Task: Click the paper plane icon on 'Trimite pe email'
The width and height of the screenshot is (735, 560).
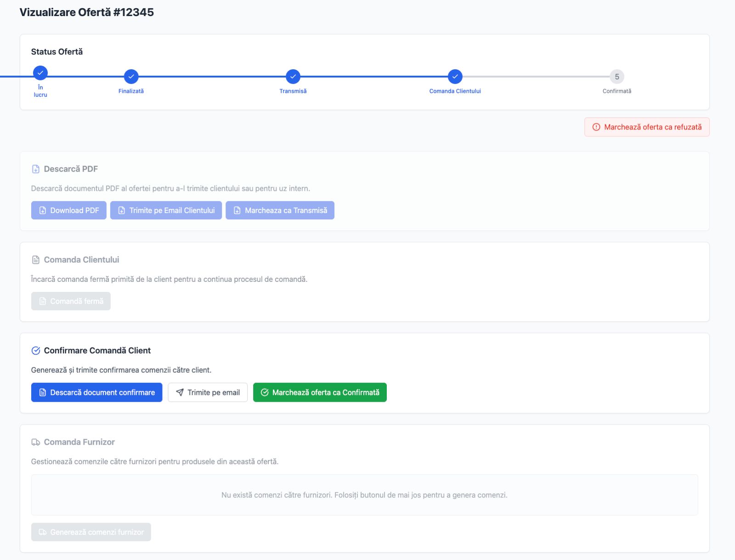Action: pyautogui.click(x=180, y=392)
